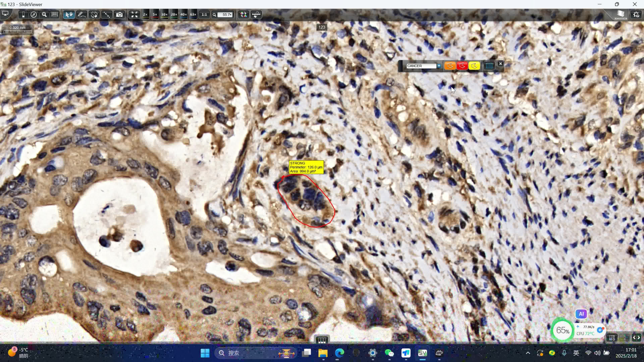Switch to the SlideViewer taskbar window

coord(422,353)
